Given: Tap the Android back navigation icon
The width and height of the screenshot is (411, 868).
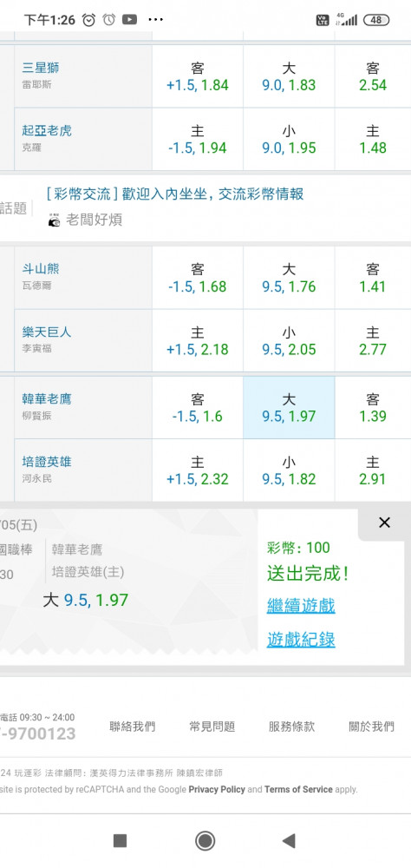Looking at the screenshot, I should (289, 841).
